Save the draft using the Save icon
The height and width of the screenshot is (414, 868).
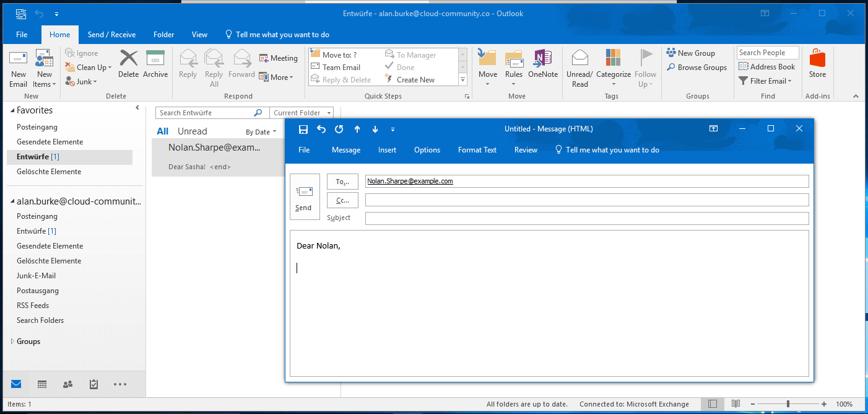(303, 129)
